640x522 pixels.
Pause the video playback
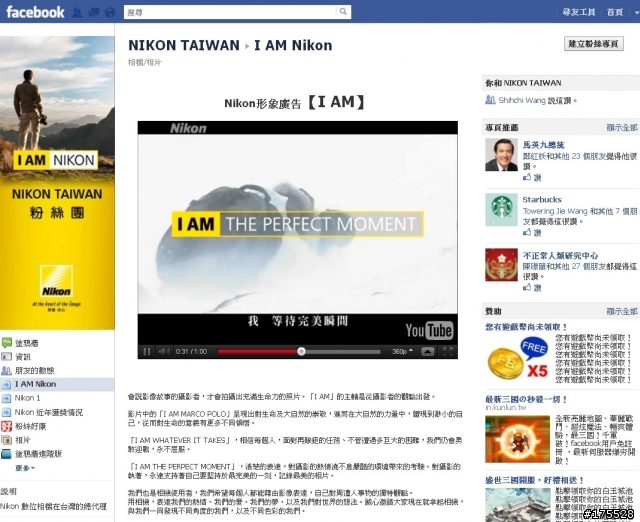(x=147, y=351)
